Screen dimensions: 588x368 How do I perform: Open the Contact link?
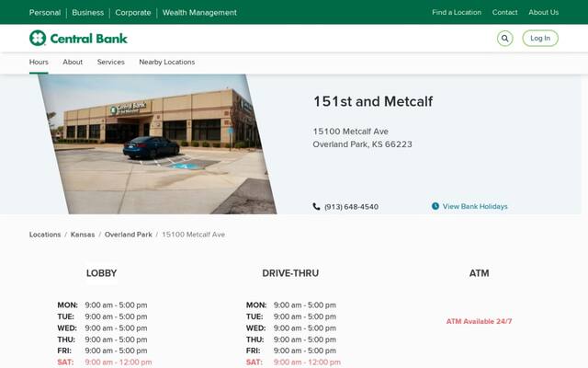504,12
